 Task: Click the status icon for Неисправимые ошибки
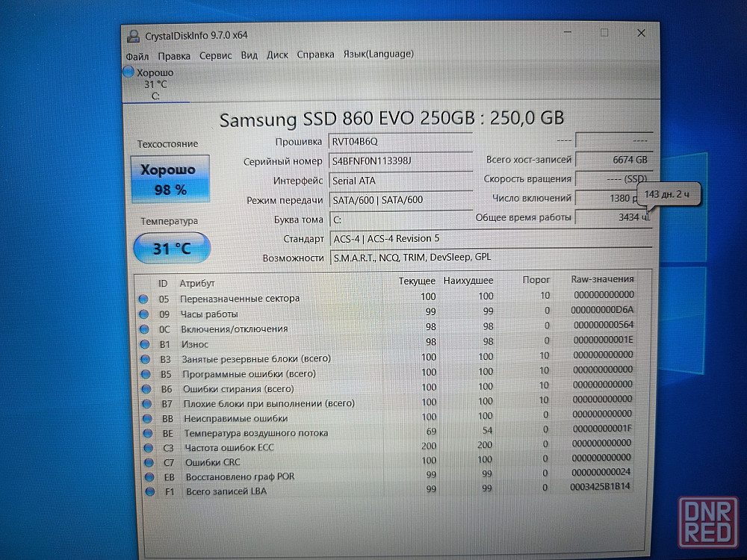pyautogui.click(x=146, y=418)
